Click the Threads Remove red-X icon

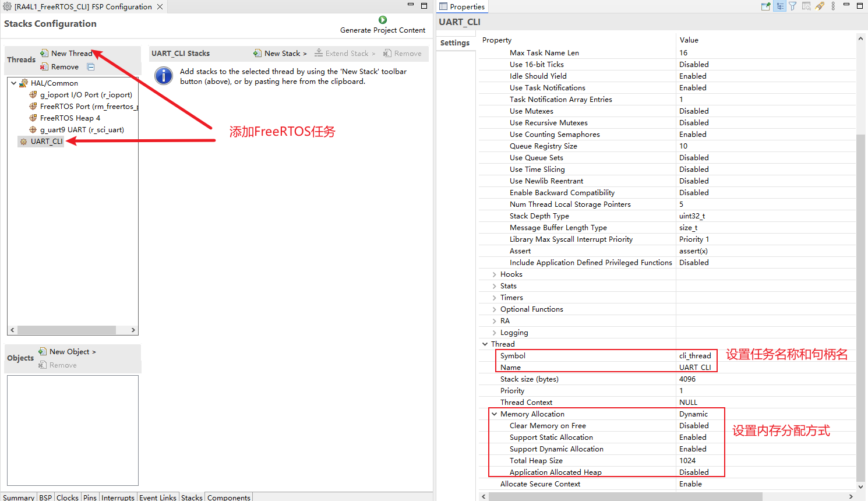tap(44, 67)
